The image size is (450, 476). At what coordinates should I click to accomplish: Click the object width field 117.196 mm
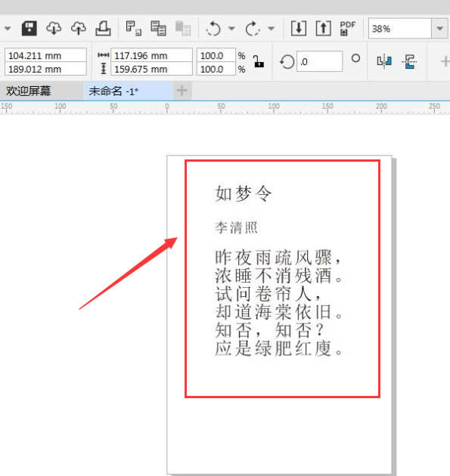151,55
